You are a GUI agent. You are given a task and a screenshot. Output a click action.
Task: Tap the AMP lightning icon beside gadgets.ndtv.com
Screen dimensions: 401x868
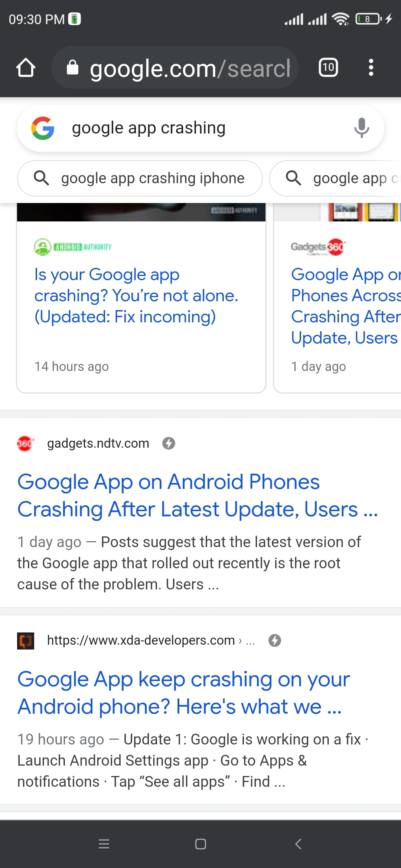pyautogui.click(x=169, y=443)
